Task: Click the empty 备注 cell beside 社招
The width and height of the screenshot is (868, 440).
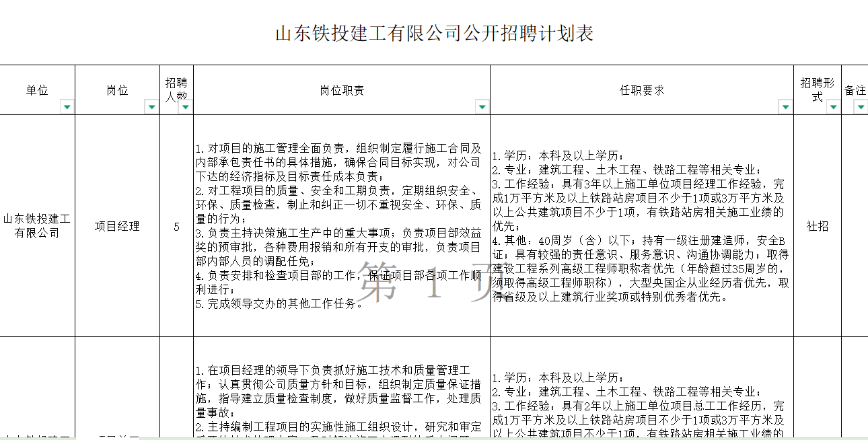Action: [x=855, y=226]
